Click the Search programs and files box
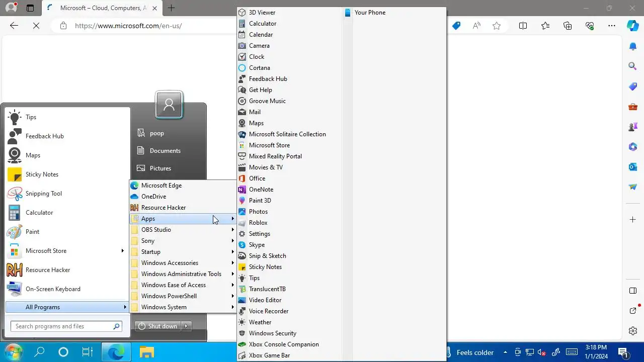644x362 pixels. tap(66, 326)
